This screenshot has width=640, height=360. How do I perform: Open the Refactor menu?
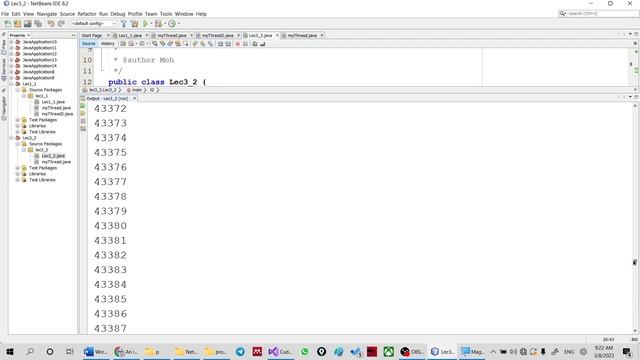coord(87,14)
